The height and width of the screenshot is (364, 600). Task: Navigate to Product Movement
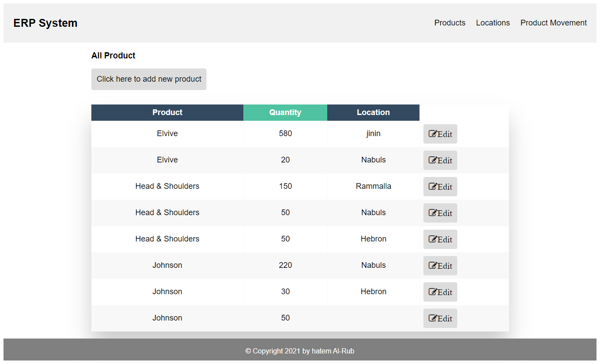coord(553,23)
